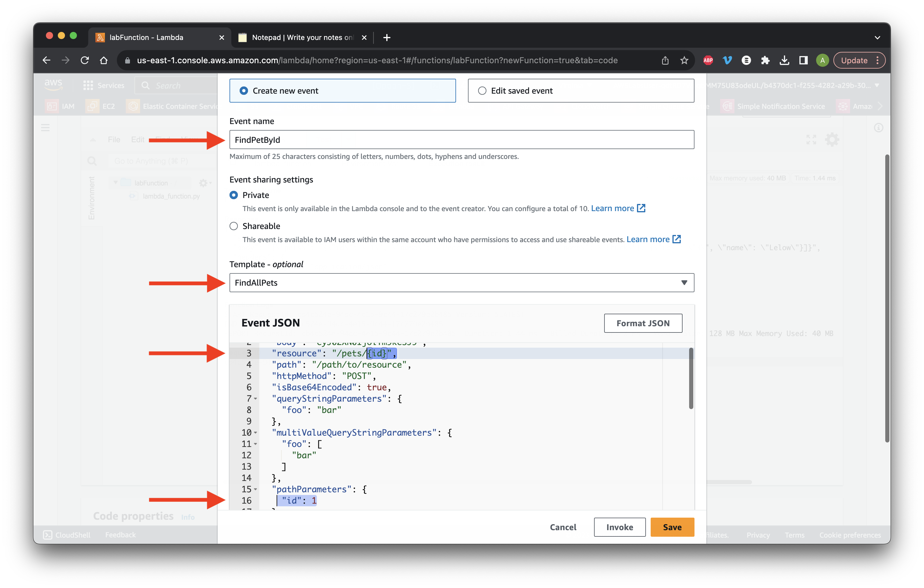924x588 pixels.
Task: Open the IAM shortcut in favorites bar
Action: click(60, 106)
